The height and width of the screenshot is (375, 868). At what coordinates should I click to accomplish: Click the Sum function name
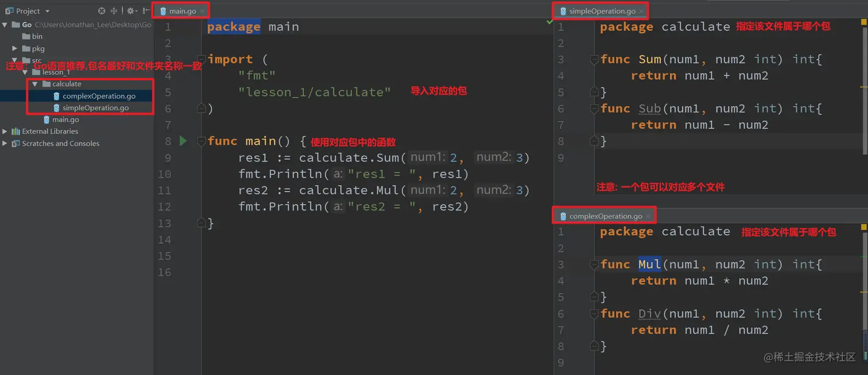650,59
